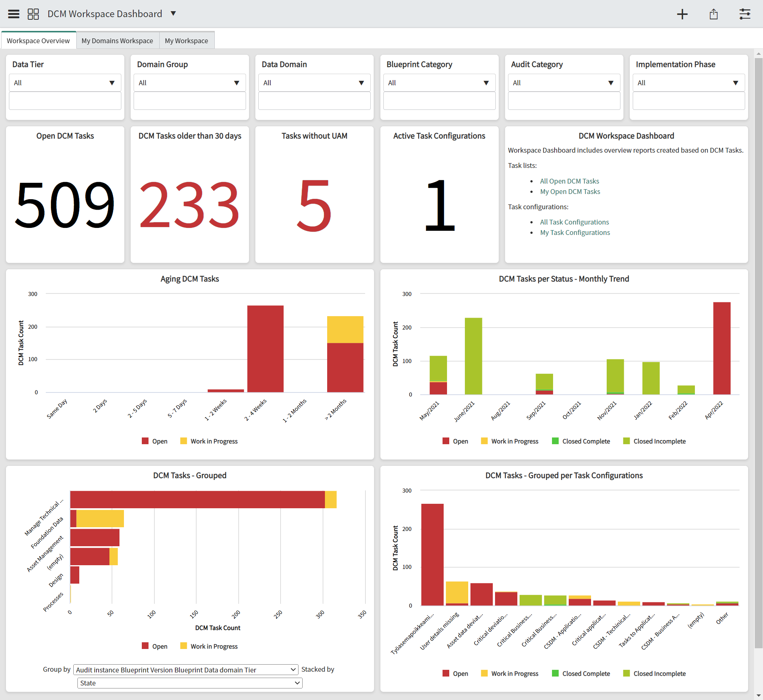Open the Group by selector
The width and height of the screenshot is (763, 700).
[186, 670]
